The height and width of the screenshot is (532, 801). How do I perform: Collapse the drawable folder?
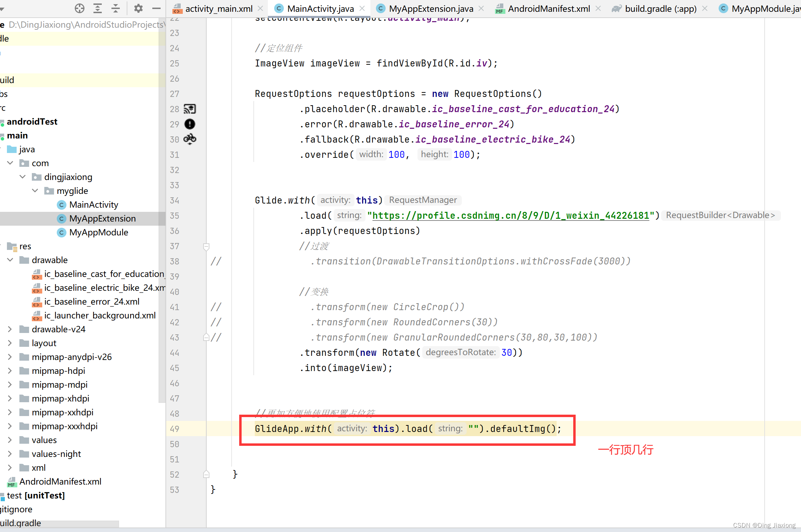[x=10, y=260]
